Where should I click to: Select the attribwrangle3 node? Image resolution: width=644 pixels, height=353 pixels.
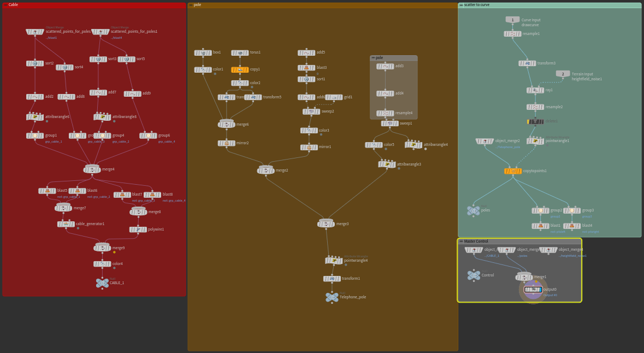387,164
